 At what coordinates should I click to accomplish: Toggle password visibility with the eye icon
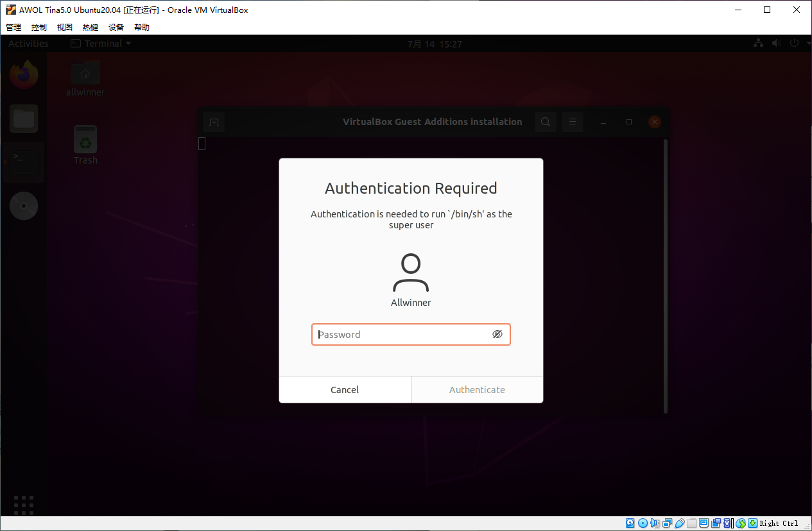(497, 334)
